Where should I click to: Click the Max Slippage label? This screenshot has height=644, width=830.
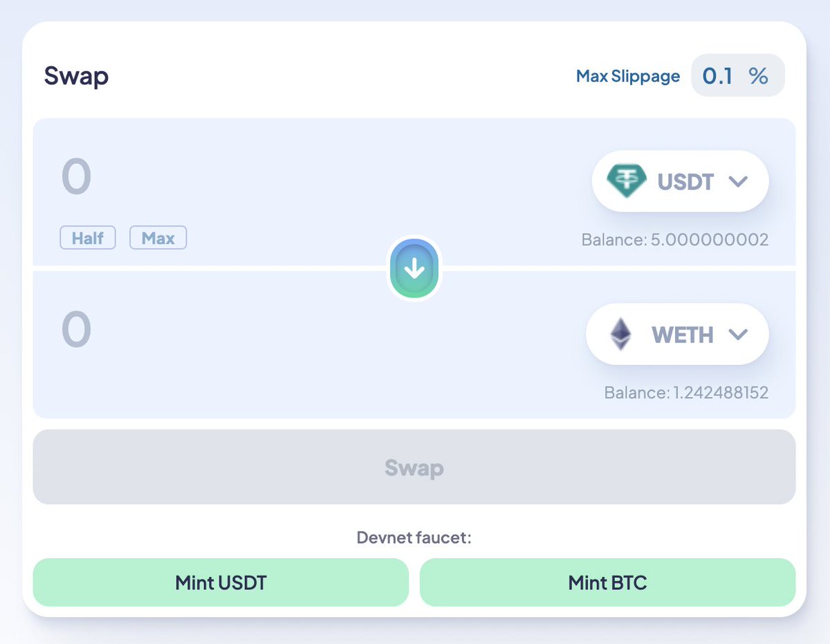pyautogui.click(x=628, y=76)
